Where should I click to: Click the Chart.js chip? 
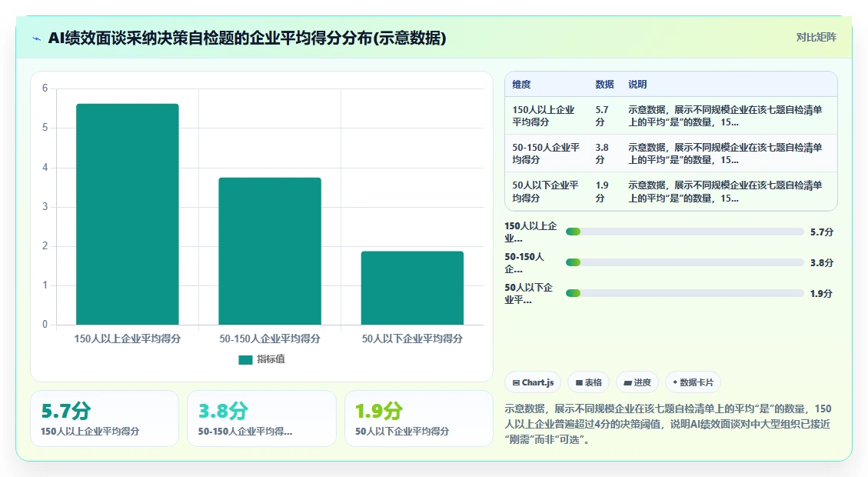pos(533,382)
